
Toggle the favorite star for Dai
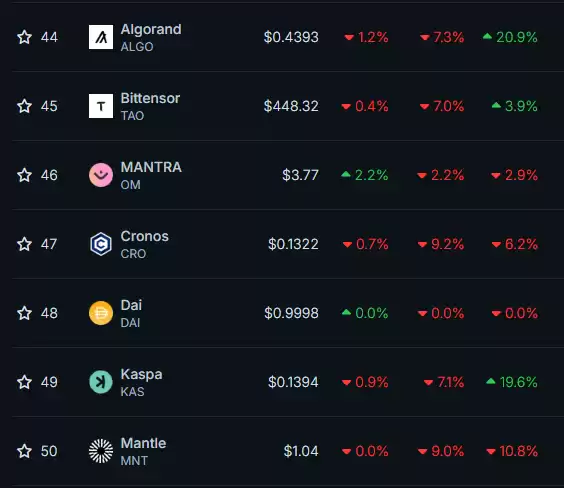click(x=24, y=313)
